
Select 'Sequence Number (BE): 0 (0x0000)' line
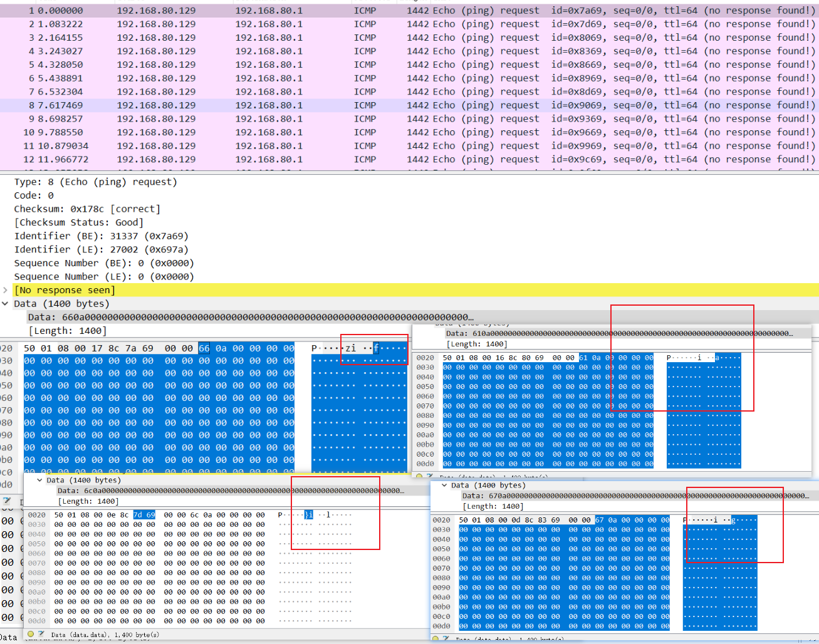click(x=104, y=263)
